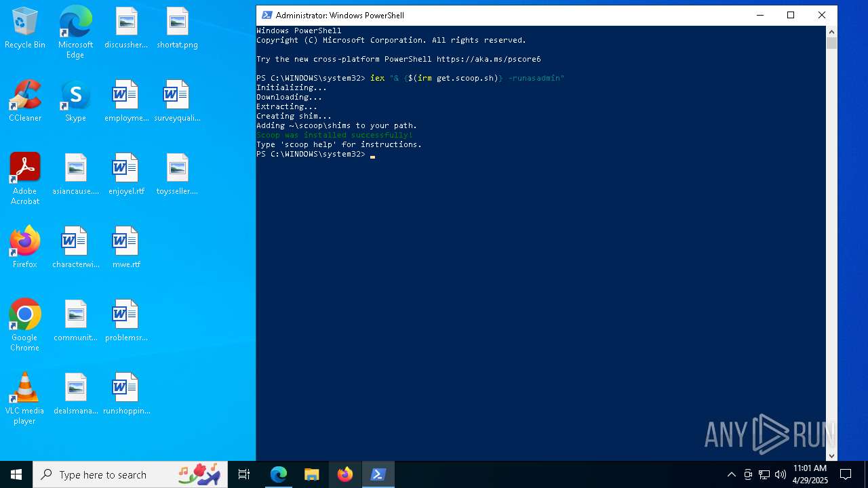
Task: Select the asiancause image file icon
Action: (75, 175)
